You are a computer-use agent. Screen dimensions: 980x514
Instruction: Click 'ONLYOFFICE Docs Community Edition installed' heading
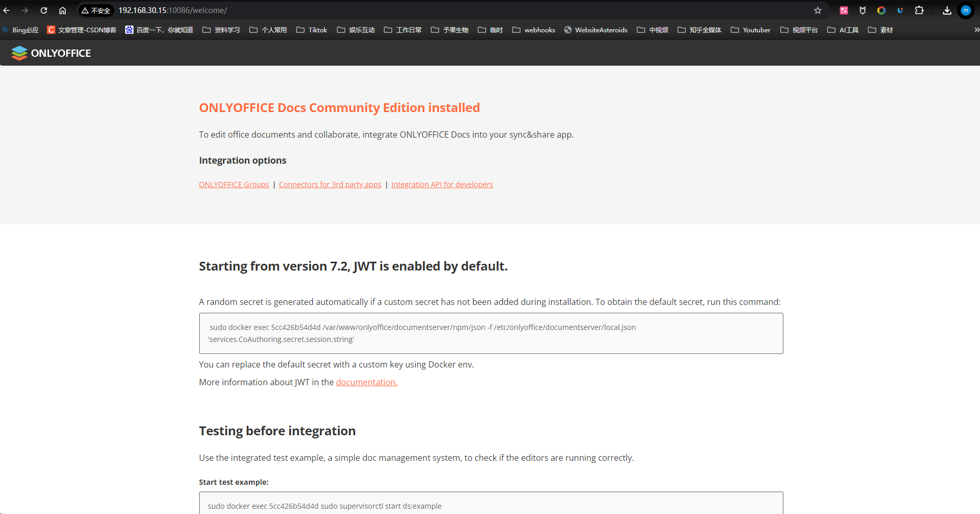tap(339, 108)
